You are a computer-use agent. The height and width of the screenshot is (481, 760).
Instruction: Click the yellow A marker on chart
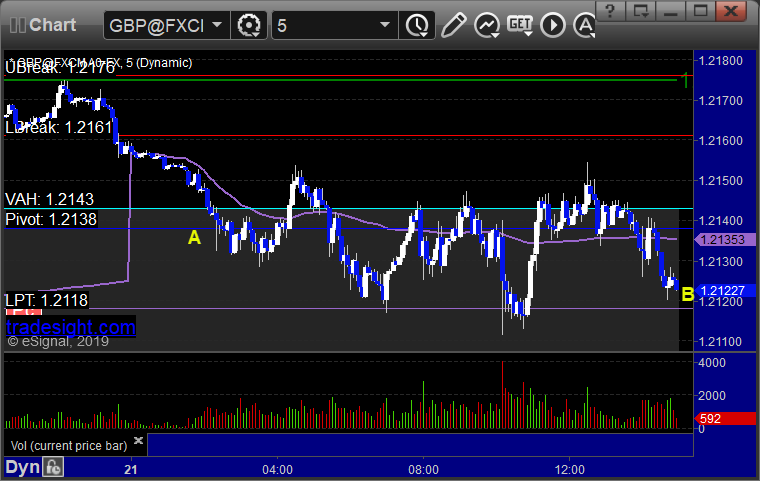[x=194, y=238]
